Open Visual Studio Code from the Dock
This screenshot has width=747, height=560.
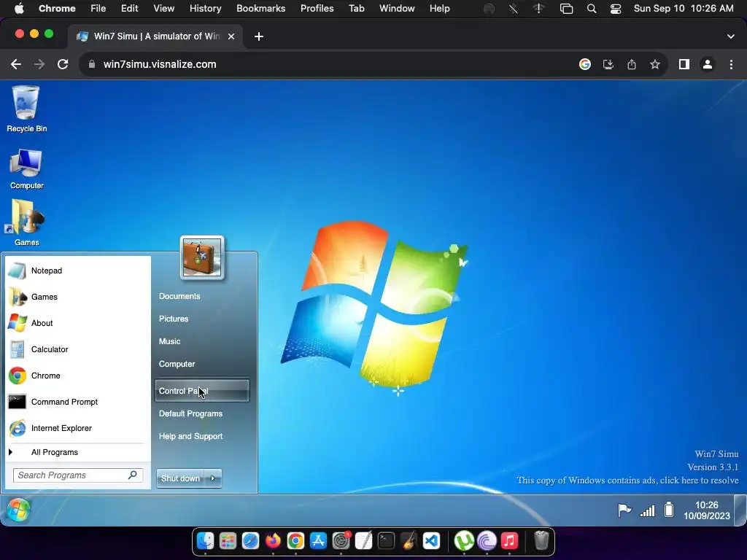431,541
